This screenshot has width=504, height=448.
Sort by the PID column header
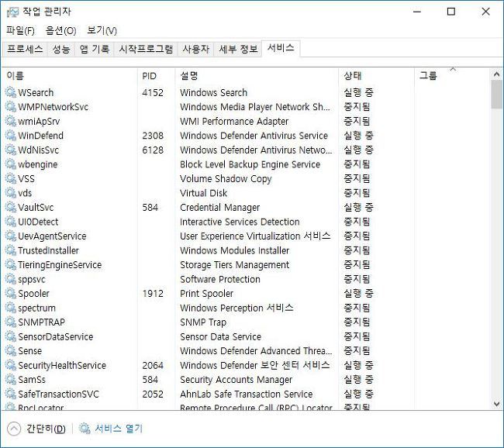tap(157, 76)
